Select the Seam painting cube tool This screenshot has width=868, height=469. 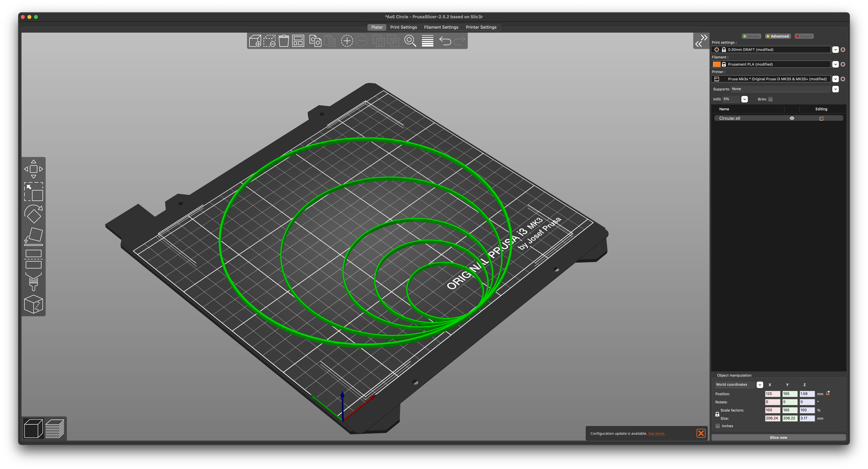click(x=33, y=304)
